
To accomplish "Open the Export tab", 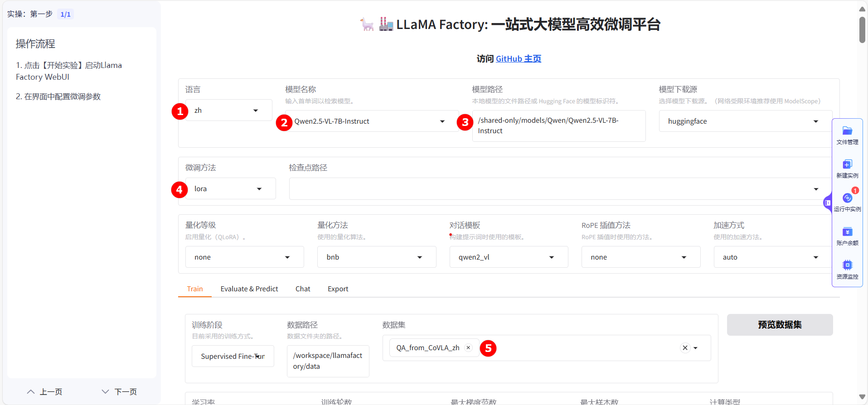I will pyautogui.click(x=338, y=289).
